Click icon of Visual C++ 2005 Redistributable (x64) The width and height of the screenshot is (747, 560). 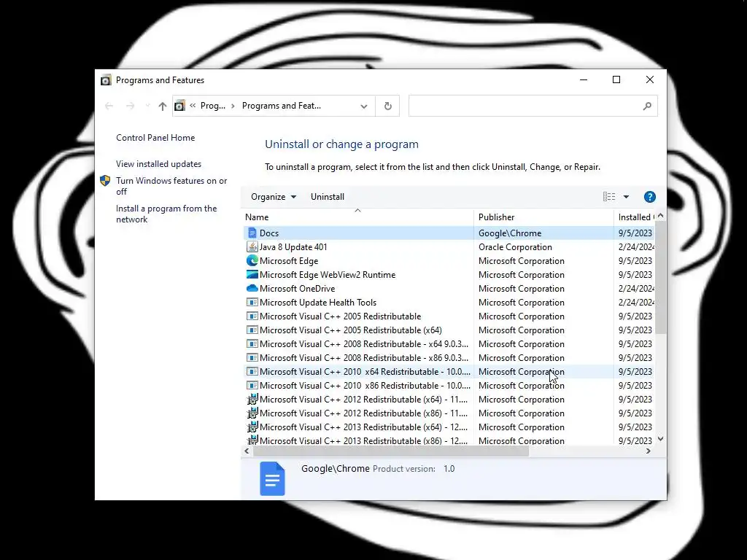(252, 330)
